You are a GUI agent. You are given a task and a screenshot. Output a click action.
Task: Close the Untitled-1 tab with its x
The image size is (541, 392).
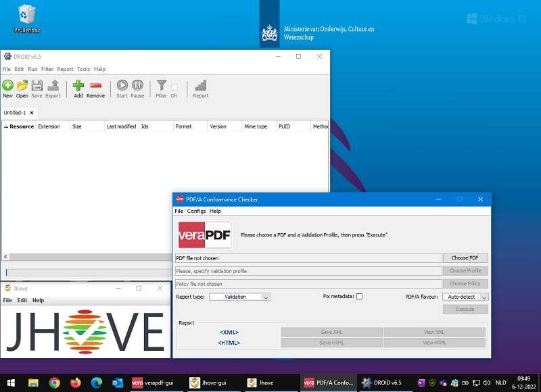tap(32, 113)
